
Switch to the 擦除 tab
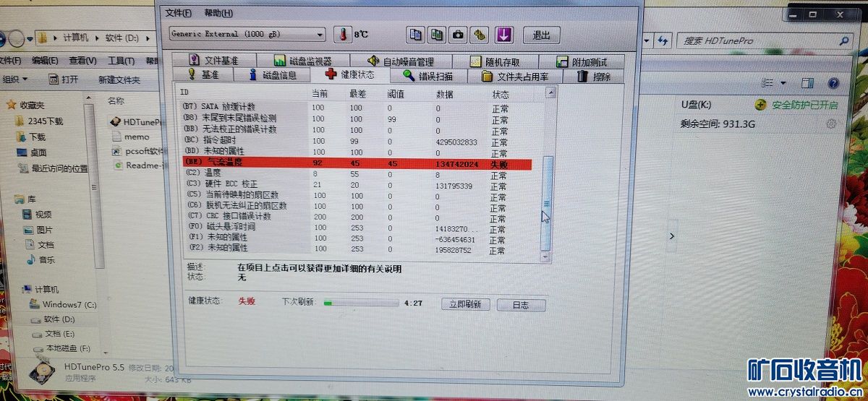pyautogui.click(x=593, y=77)
